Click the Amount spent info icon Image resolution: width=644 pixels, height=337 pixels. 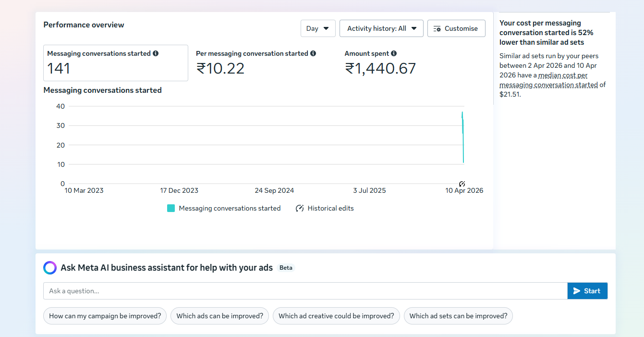coord(394,54)
